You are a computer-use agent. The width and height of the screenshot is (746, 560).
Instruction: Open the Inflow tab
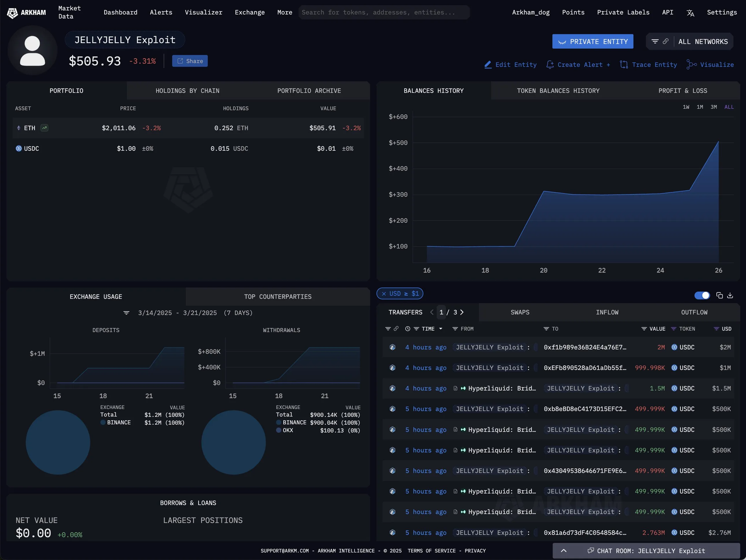(607, 312)
